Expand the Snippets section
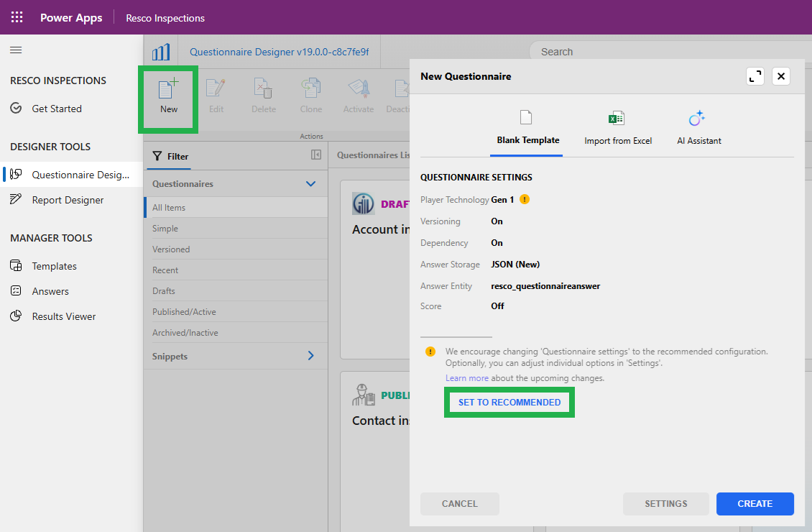Image resolution: width=812 pixels, height=532 pixels. pyautogui.click(x=310, y=356)
